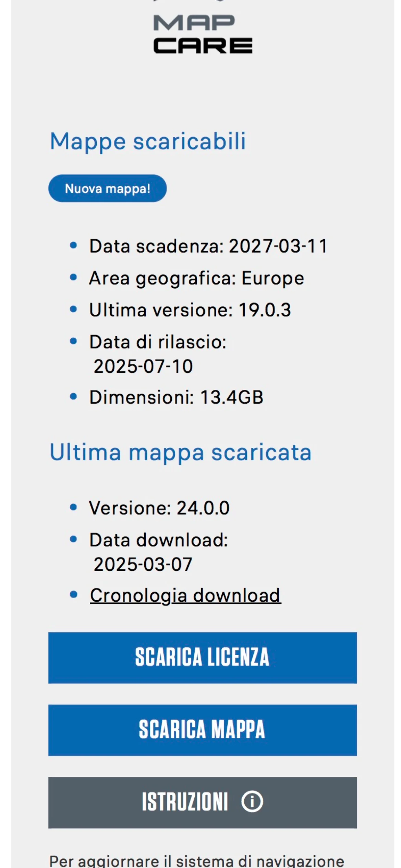401x868 pixels.
Task: Click the info icon beside ISTRUZIONI
Action: click(252, 801)
